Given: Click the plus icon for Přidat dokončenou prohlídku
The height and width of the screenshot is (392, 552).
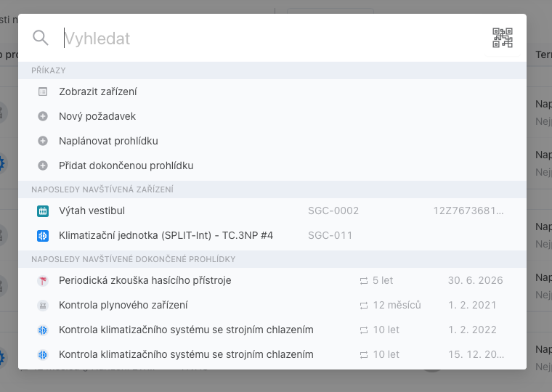Looking at the screenshot, I should click(42, 166).
